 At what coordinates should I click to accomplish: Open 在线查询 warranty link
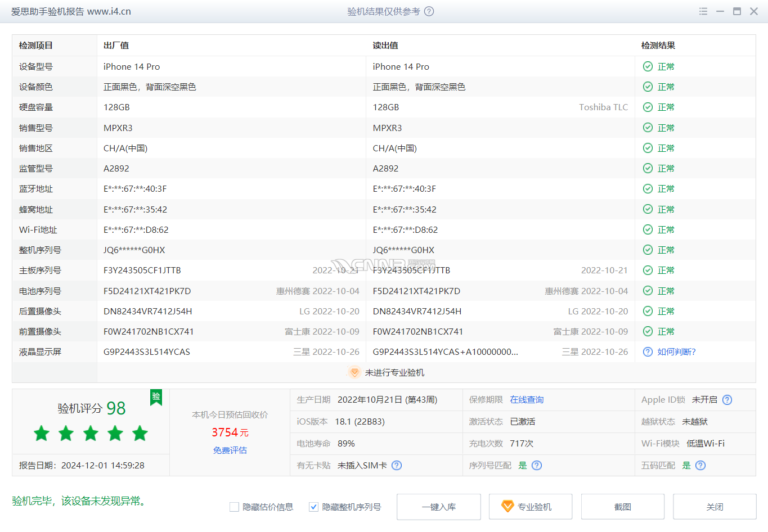point(527,400)
